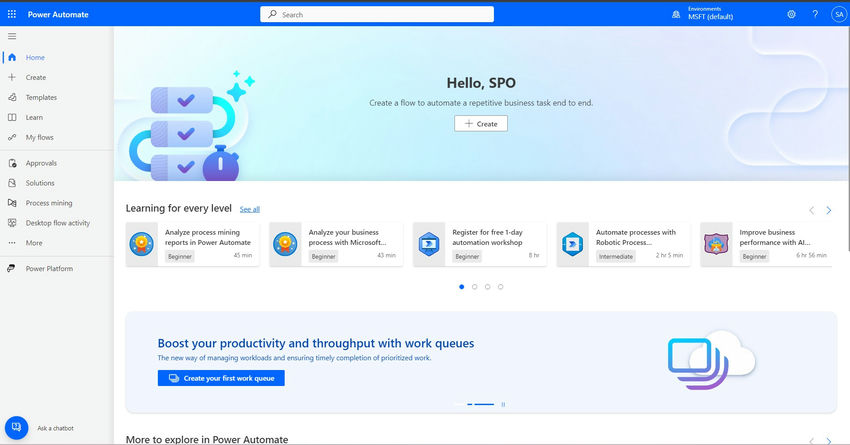Open Power Platform in left navigation
Viewport: 850px width, 445px height.
[49, 269]
